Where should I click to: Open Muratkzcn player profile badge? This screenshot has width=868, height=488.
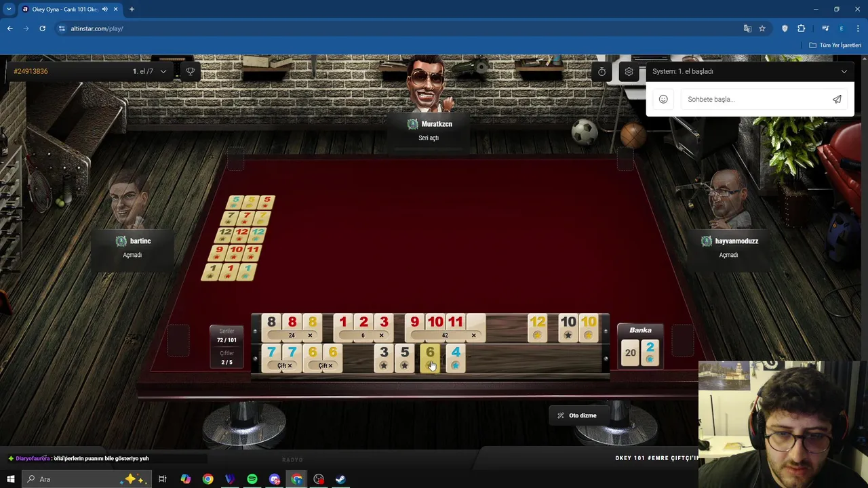coord(412,124)
